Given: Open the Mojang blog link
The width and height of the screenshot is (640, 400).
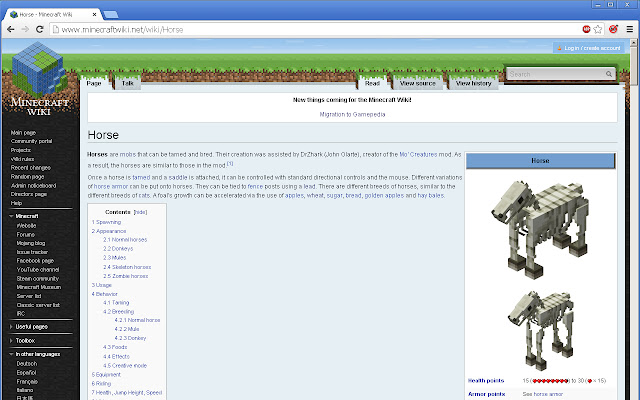Looking at the screenshot, I should (31, 243).
